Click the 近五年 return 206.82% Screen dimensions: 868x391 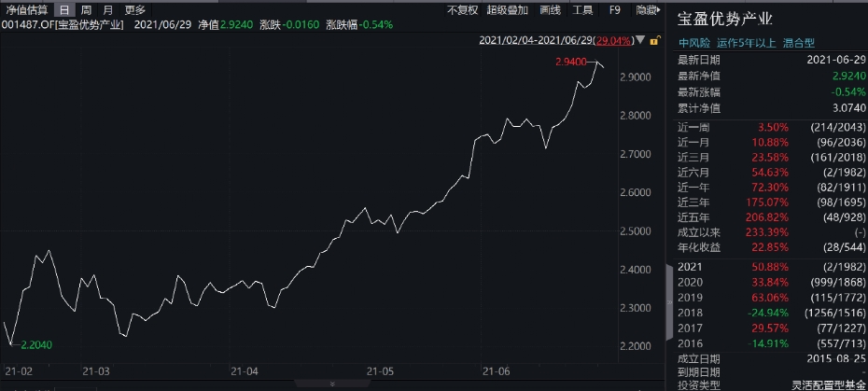(768, 217)
